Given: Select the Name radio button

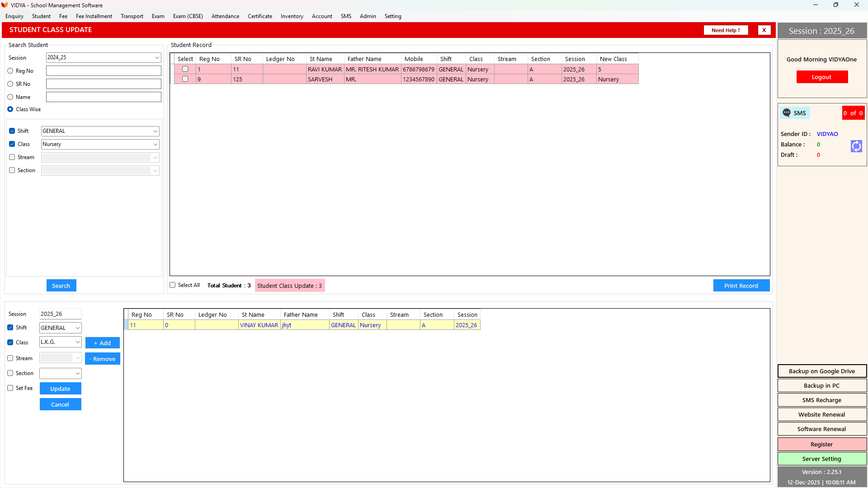Looking at the screenshot, I should click(x=10, y=97).
